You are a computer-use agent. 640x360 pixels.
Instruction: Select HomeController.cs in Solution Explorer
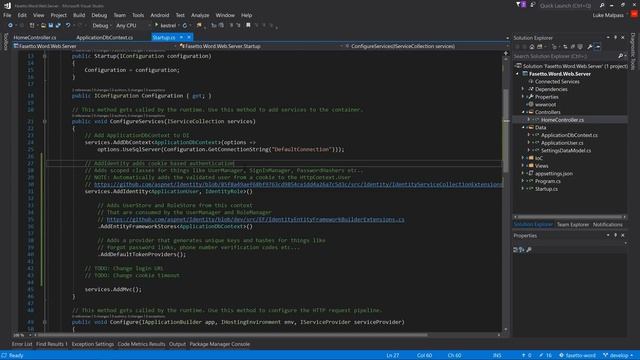click(562, 120)
